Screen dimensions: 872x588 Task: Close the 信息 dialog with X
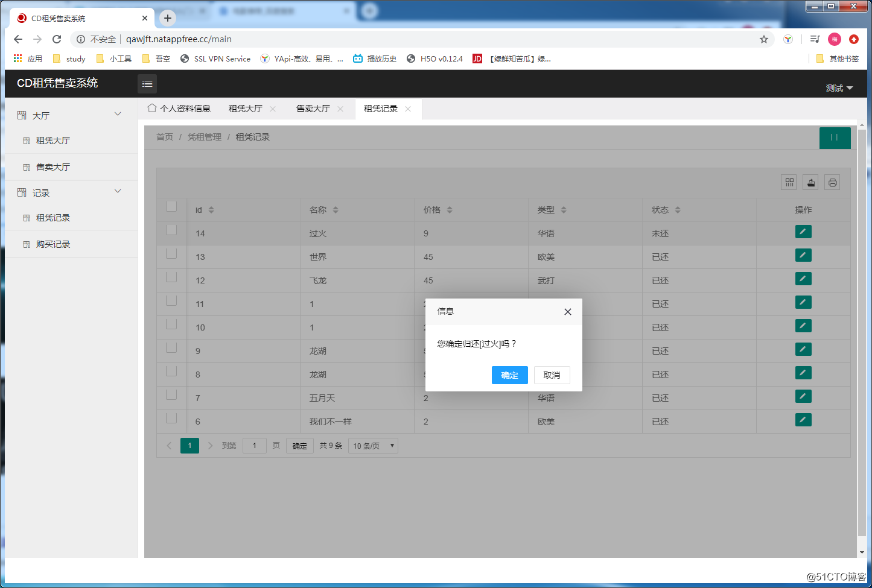coord(567,312)
